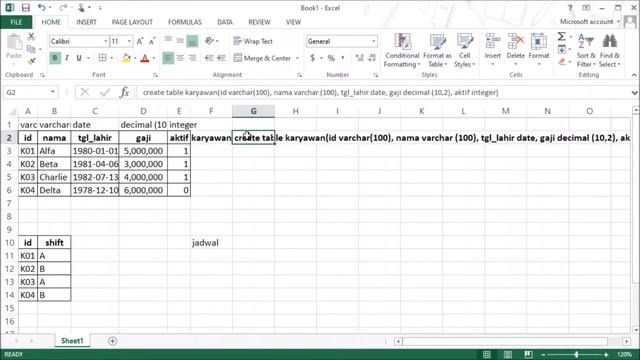Open the Number Format dropdown showing General
The image size is (640, 360).
[373, 41]
